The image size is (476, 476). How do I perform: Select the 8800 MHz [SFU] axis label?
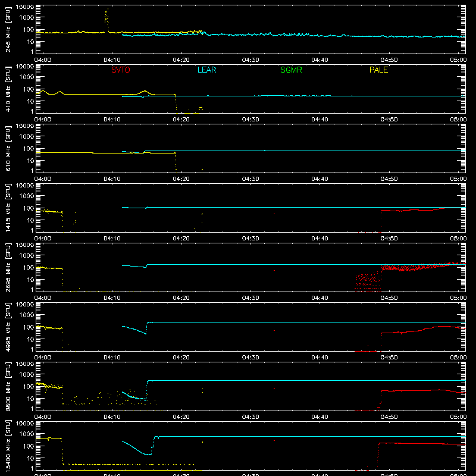click(x=8, y=386)
